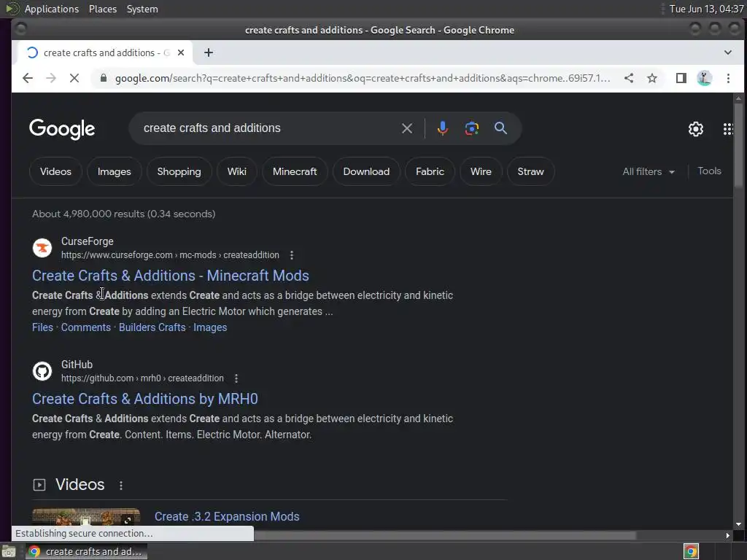Open a new browser tab
The width and height of the screenshot is (747, 560).
(209, 52)
